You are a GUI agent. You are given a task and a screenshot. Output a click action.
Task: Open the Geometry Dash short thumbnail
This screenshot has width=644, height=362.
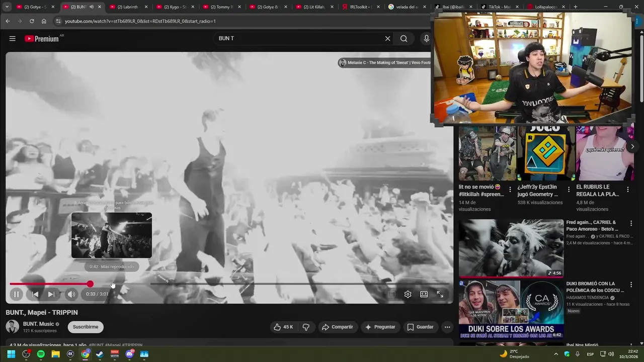click(545, 153)
